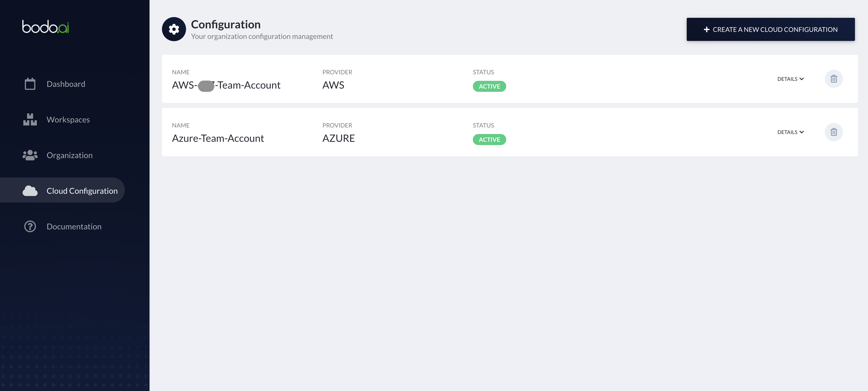The image size is (868, 391).
Task: Click the Configuration gear icon
Action: [x=174, y=29]
